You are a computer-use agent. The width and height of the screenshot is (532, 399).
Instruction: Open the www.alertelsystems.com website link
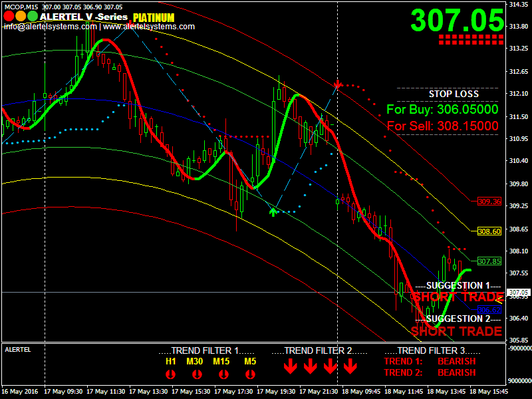(x=149, y=27)
